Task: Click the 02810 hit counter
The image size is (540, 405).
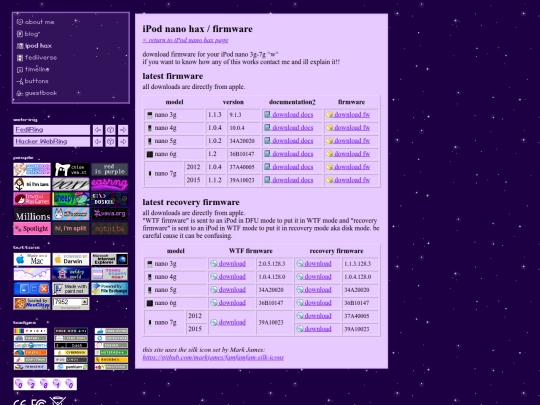Action: tap(45, 384)
